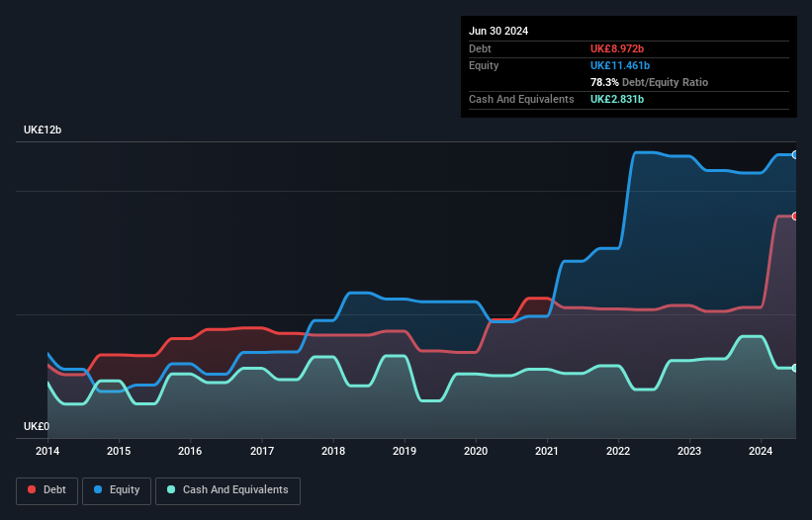Viewport: 812px width, 520px height.
Task: Click the 2017 x-axis label
Action: pyautogui.click(x=262, y=451)
